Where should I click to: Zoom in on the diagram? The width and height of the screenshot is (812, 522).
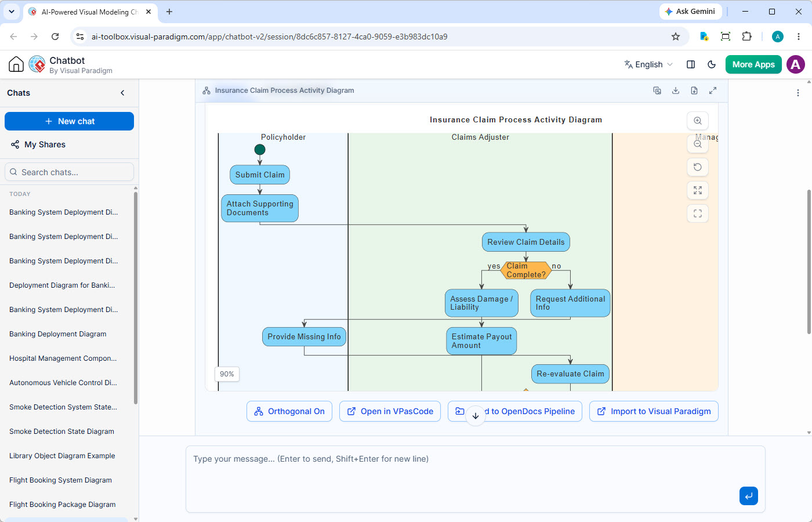(698, 121)
